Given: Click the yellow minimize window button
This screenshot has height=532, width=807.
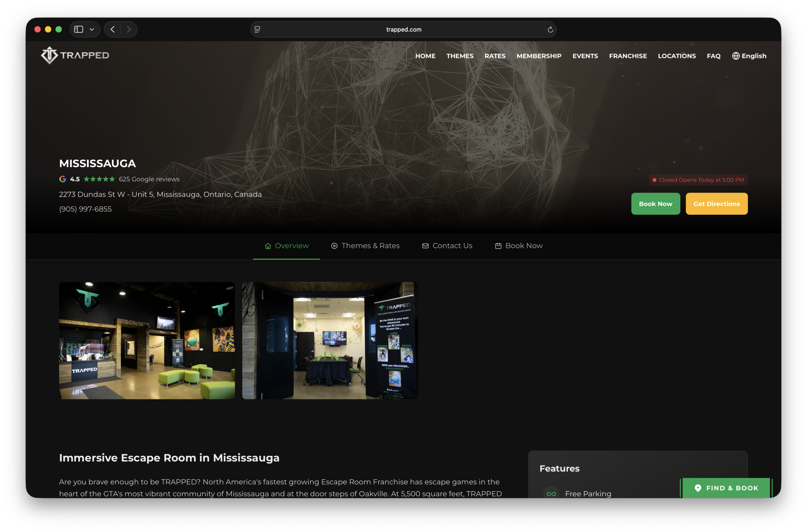Looking at the screenshot, I should (48, 30).
